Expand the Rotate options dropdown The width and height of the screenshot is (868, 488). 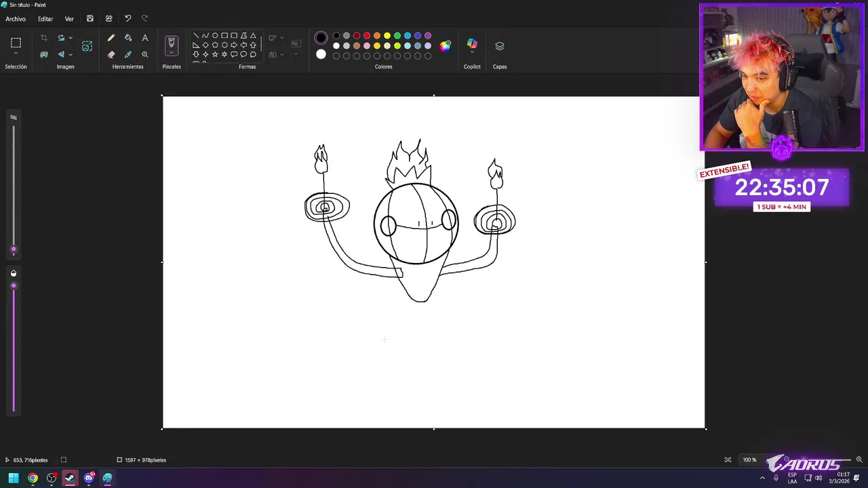(71, 38)
